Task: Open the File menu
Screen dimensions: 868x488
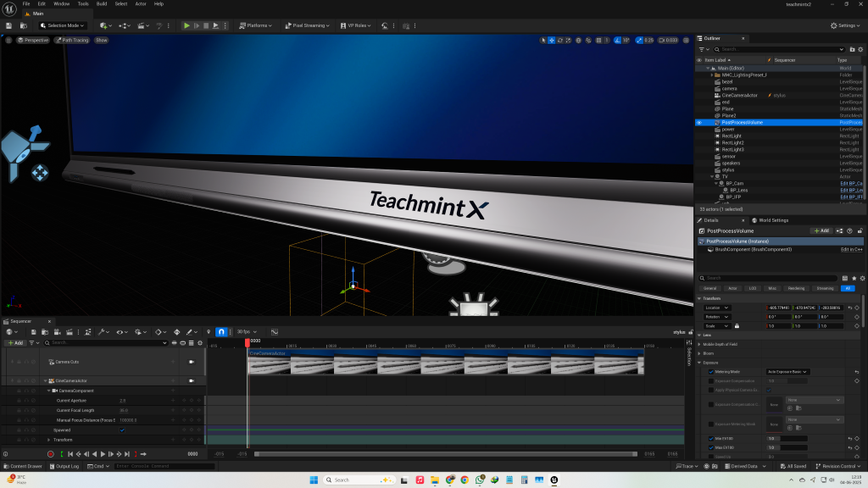Action: (x=26, y=4)
